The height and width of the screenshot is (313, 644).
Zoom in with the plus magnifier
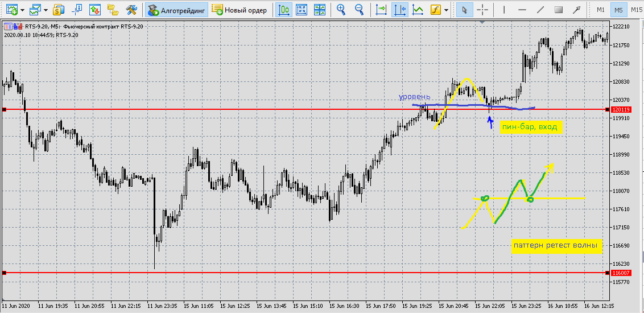coord(341,10)
